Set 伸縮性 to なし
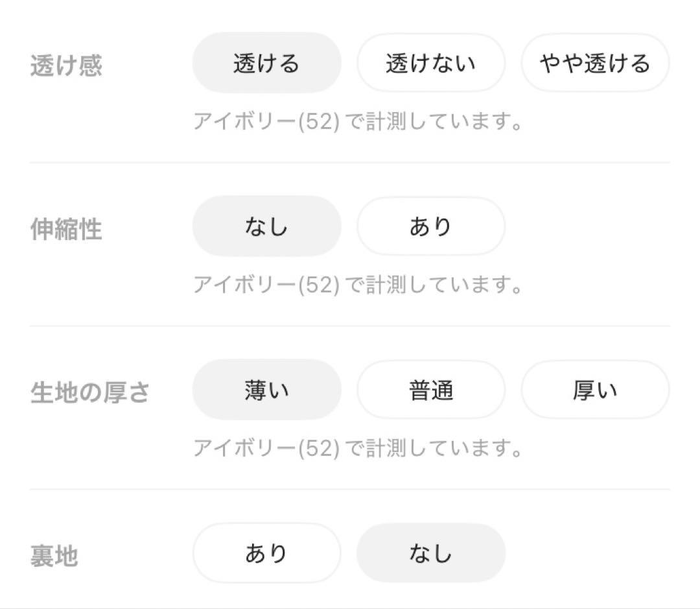700x609 pixels. point(266,226)
